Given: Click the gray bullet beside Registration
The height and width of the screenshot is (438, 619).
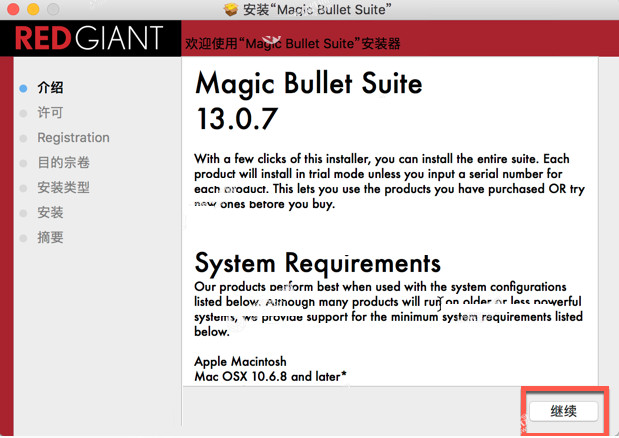Looking at the screenshot, I should pyautogui.click(x=23, y=138).
